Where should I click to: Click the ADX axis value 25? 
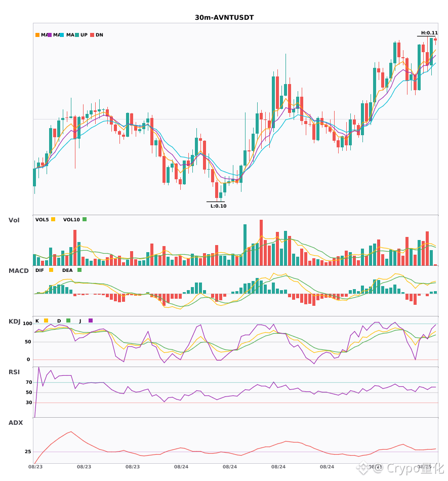click(x=28, y=452)
